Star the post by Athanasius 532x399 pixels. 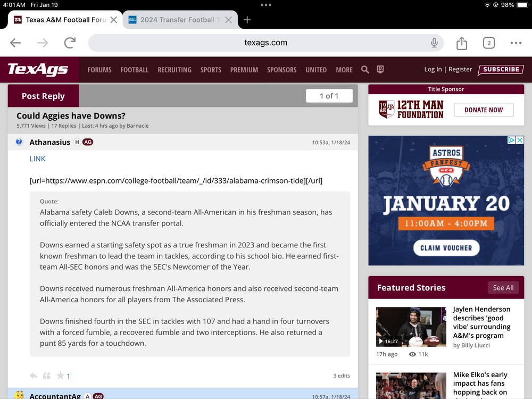point(61,376)
